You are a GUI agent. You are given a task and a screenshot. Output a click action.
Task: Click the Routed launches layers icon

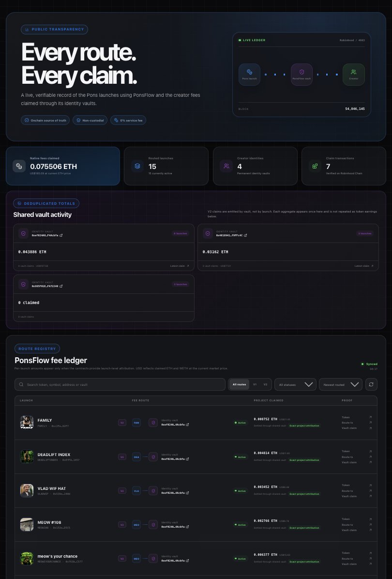pyautogui.click(x=137, y=166)
